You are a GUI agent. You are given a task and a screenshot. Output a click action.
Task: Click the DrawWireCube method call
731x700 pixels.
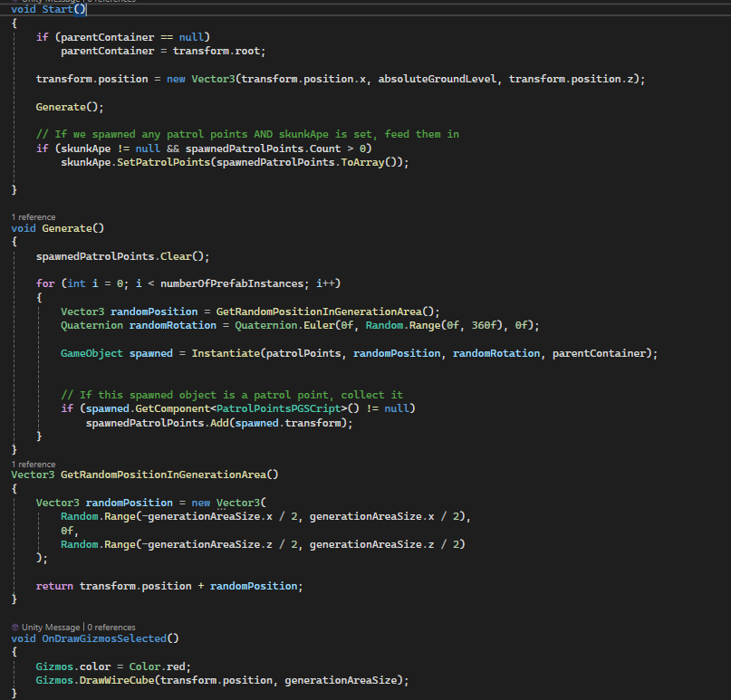coord(117,680)
